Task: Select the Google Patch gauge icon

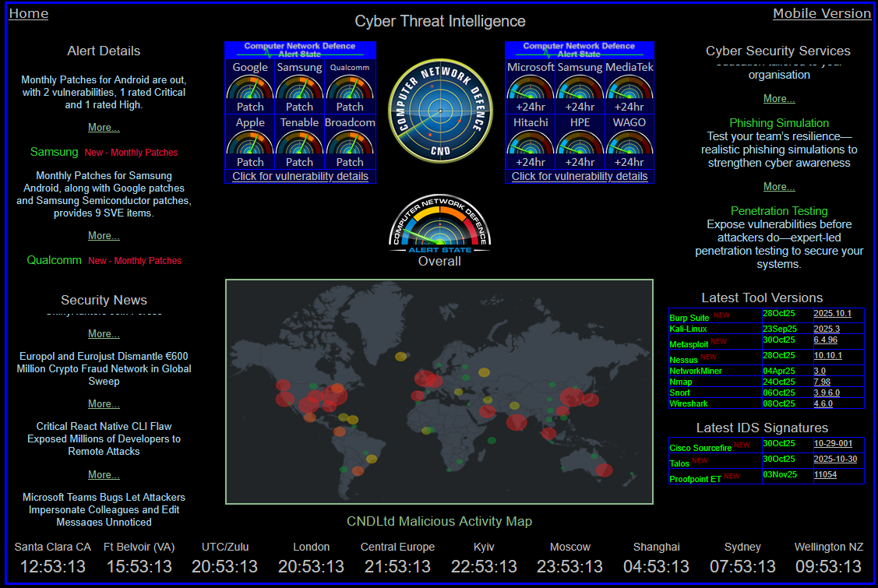Action: [249, 86]
